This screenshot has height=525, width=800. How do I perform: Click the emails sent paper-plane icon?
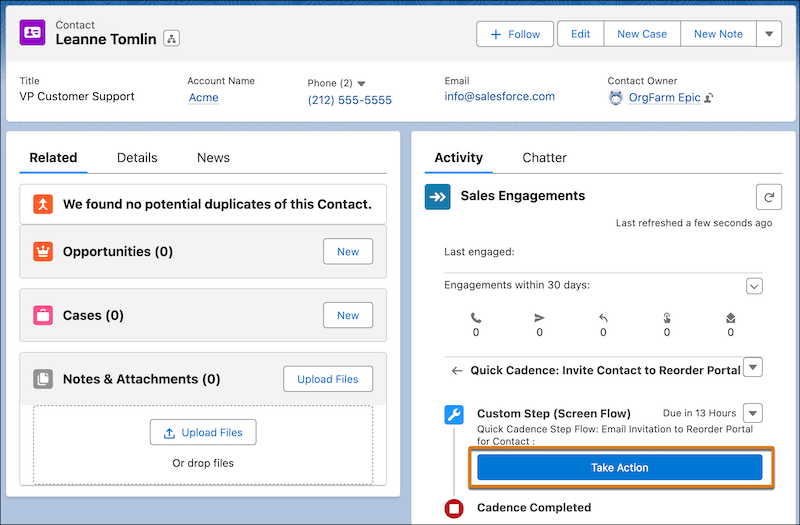coord(539,318)
